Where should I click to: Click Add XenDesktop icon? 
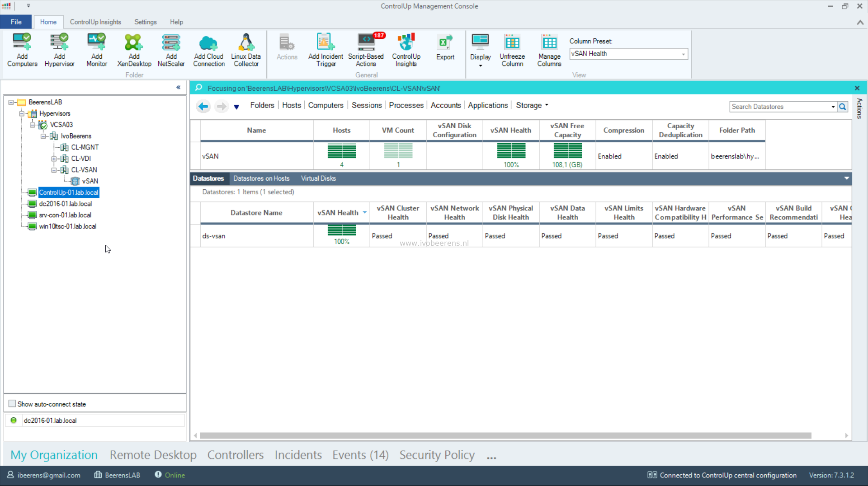click(134, 50)
